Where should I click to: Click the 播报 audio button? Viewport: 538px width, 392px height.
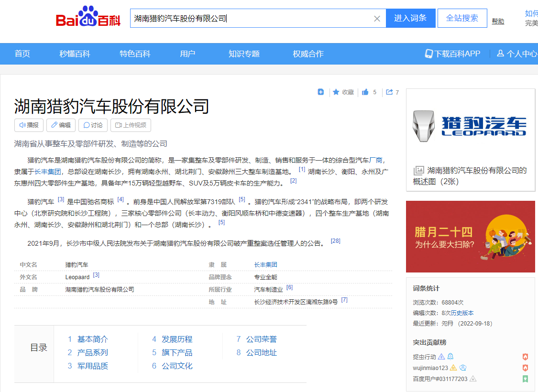[29, 125]
